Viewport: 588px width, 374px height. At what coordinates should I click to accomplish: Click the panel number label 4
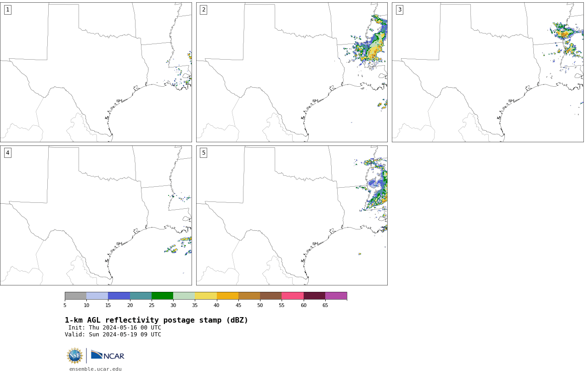point(7,153)
